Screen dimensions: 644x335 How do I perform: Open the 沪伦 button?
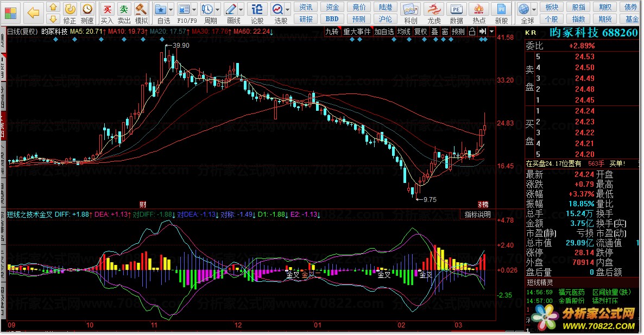385,19
